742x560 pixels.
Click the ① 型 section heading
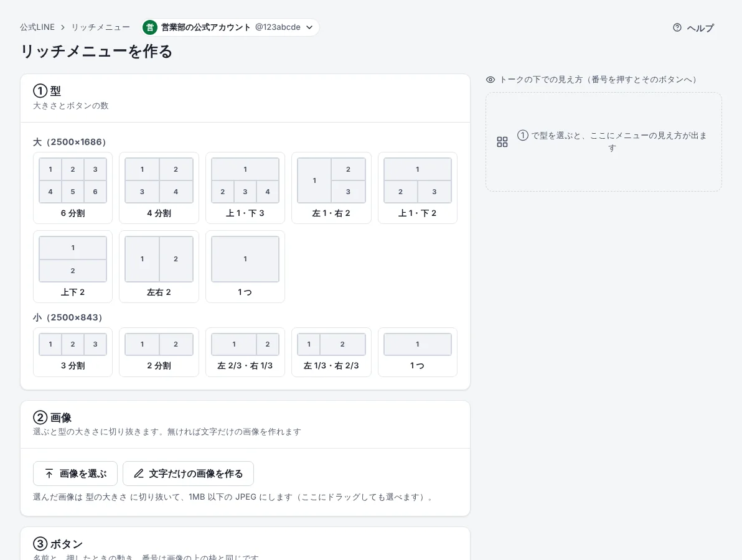coord(47,90)
